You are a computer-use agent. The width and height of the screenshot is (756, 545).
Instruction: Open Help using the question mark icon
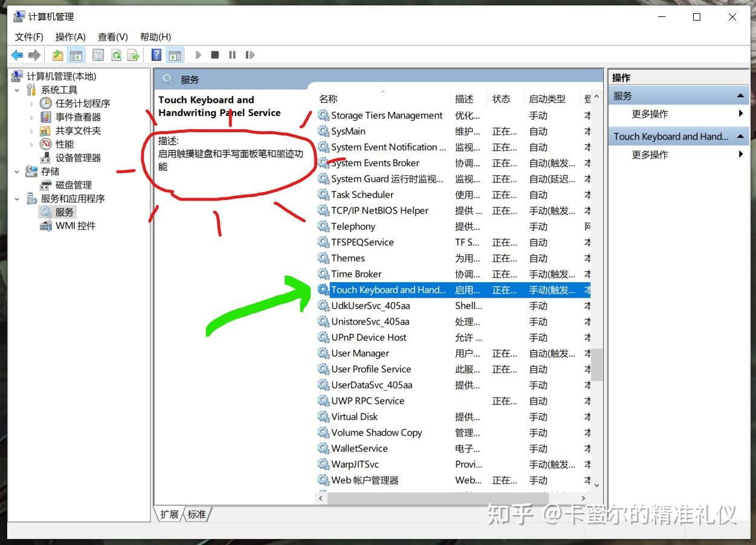click(156, 54)
